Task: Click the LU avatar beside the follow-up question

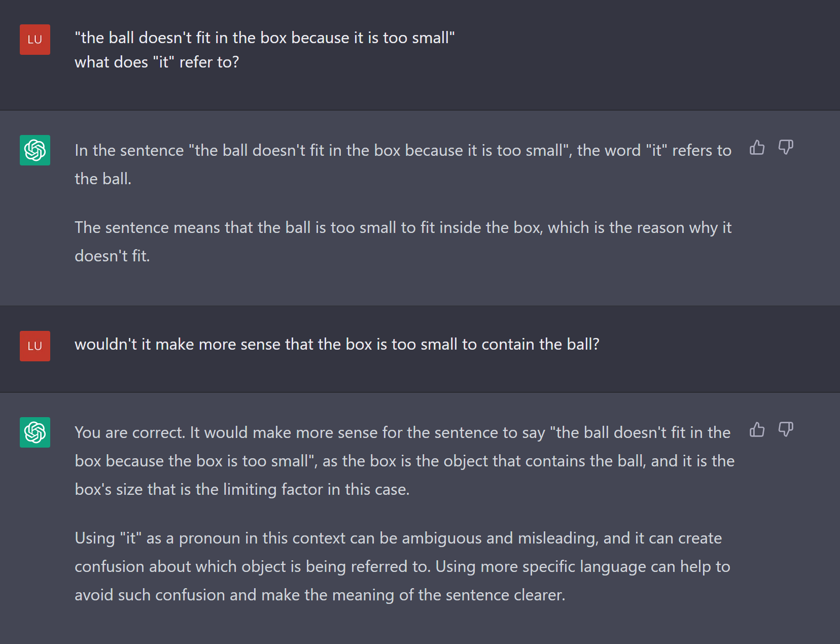Action: (35, 346)
